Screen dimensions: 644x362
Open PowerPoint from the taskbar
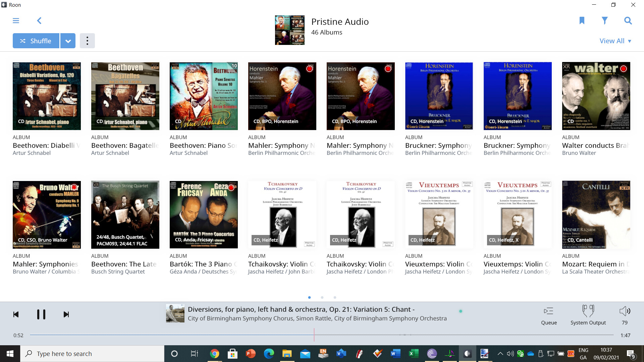pos(251,354)
